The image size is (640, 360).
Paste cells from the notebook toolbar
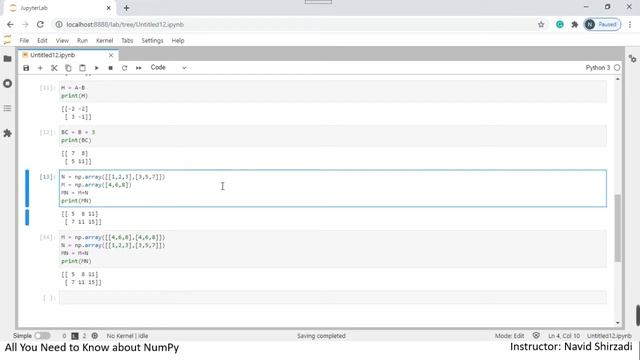82,68
